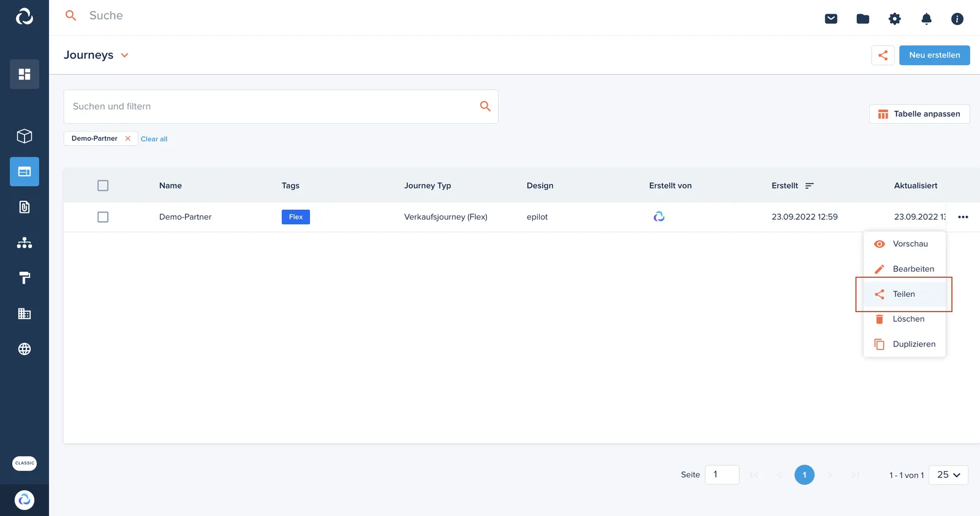The height and width of the screenshot is (516, 980).
Task: Click the Journey Typ column header
Action: pos(428,185)
